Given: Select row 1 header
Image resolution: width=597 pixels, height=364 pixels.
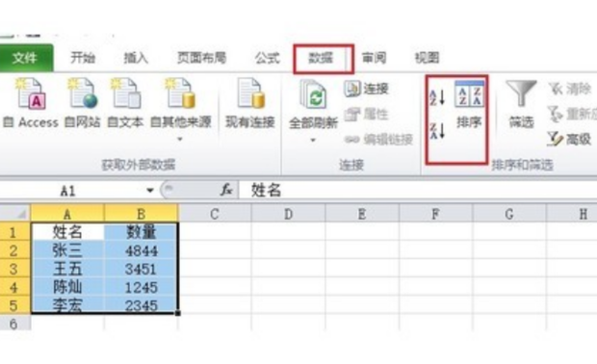Looking at the screenshot, I should point(14,231).
